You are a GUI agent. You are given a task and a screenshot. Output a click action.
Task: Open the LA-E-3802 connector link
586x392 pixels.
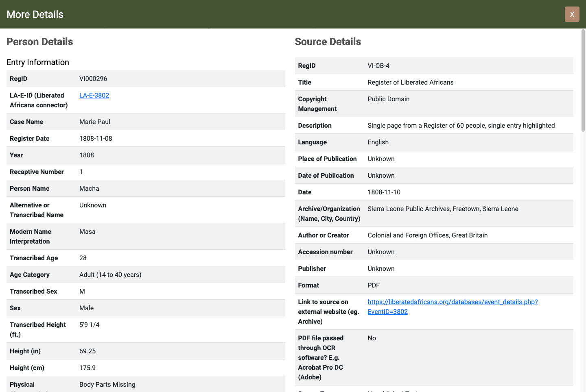click(94, 95)
